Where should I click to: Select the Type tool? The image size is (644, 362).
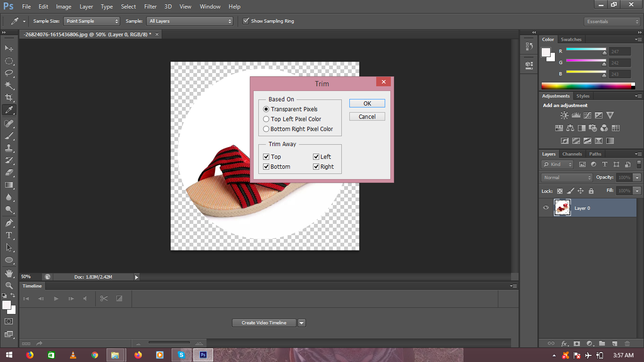(x=9, y=235)
